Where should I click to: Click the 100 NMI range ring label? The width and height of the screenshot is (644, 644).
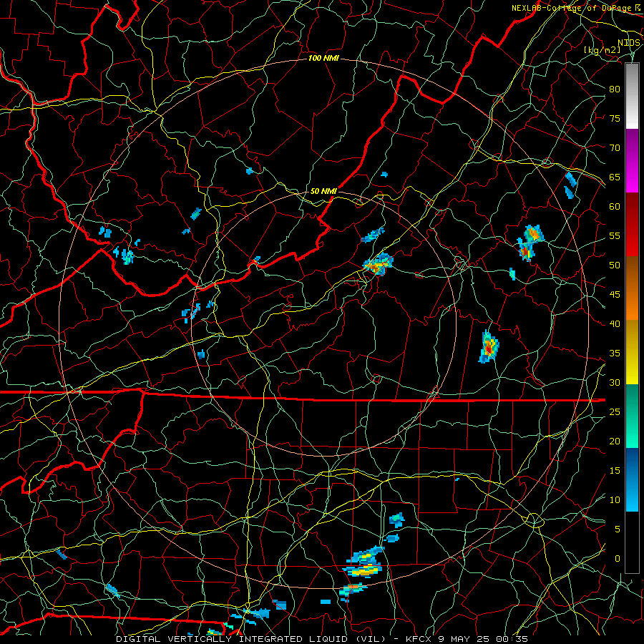(x=323, y=59)
